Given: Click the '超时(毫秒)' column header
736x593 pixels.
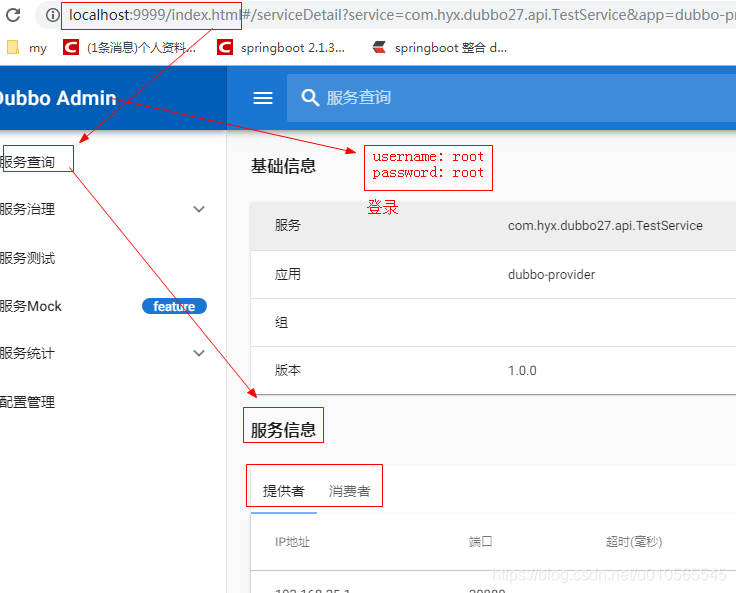Looking at the screenshot, I should point(634,542).
